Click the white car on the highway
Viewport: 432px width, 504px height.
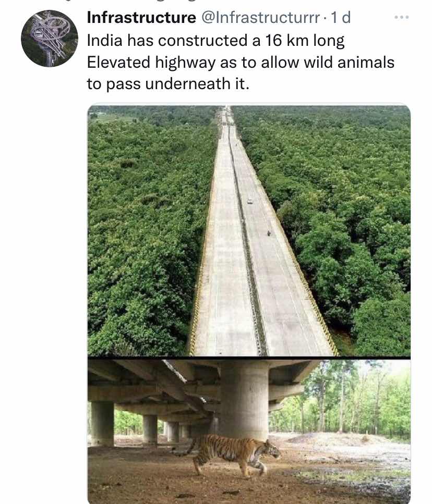[249, 202]
